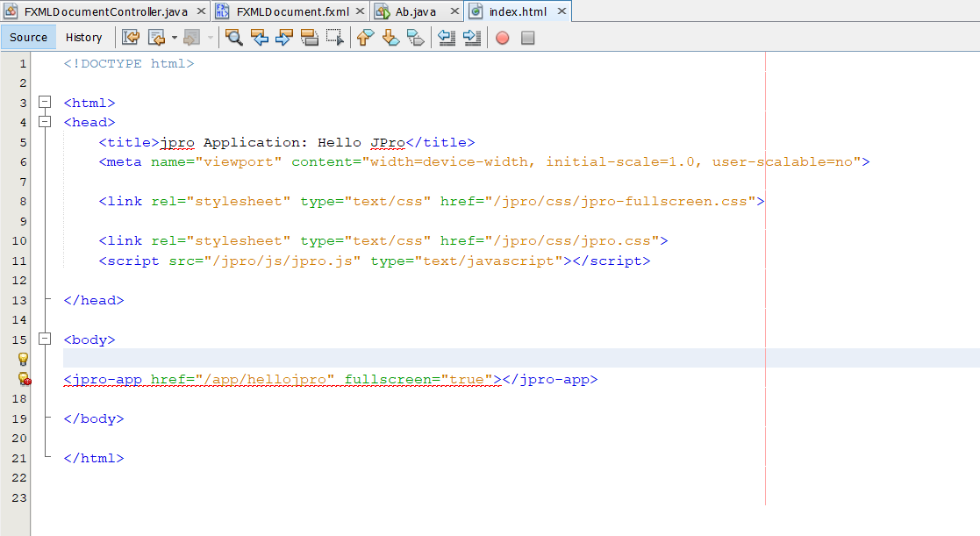Click the "/jpro/css/jpro.css" href value
The width and height of the screenshot is (980, 536).
(572, 240)
